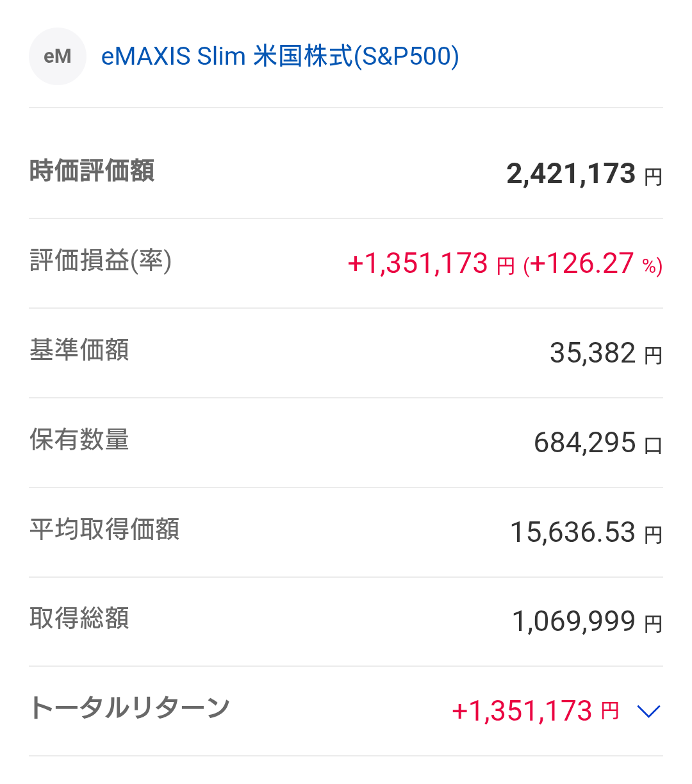
Task: Expand the トータルリターン chevron arrow
Action: [648, 711]
